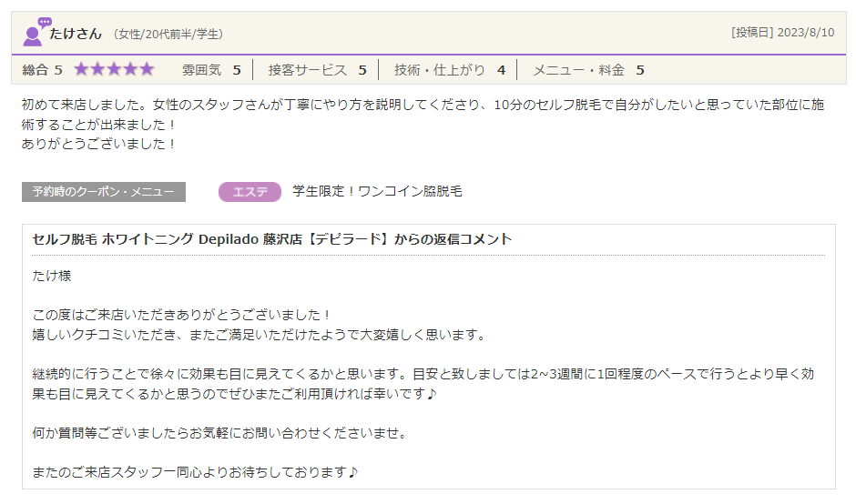Screen dimensions: 856x504
Task: Click the purple reviewer avatar icon
Action: click(x=36, y=32)
